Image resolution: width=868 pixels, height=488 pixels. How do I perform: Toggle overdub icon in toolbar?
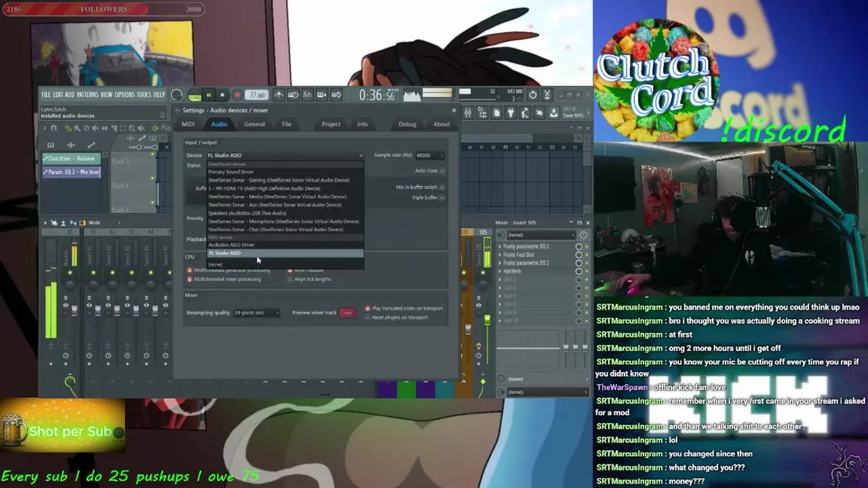coord(321,95)
